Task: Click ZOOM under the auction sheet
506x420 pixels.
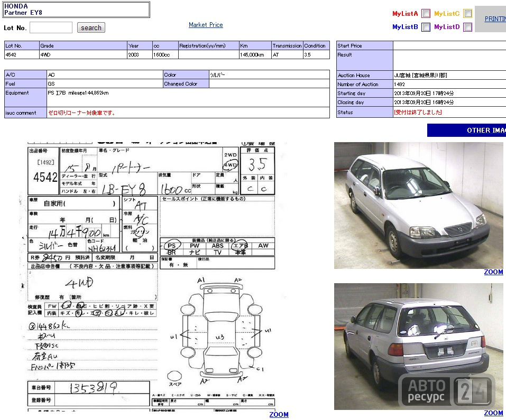Action: 279,415
